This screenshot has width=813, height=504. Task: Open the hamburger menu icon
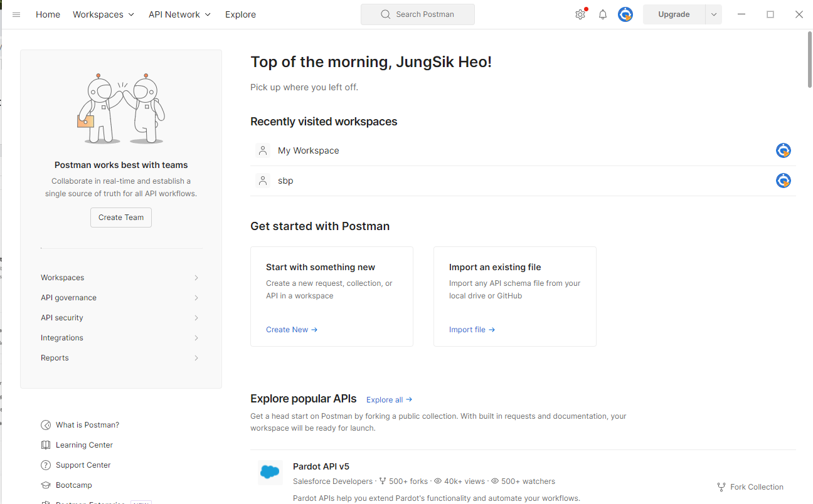pos(16,14)
